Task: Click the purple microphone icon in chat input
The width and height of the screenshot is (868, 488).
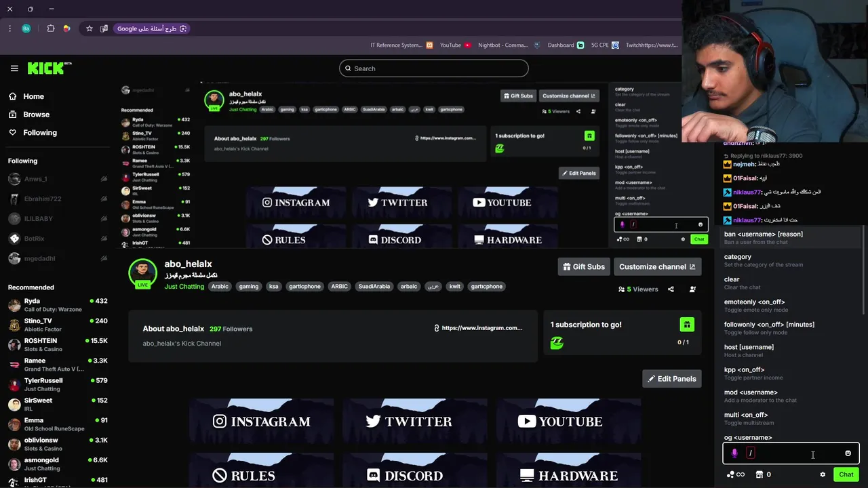Action: (734, 453)
